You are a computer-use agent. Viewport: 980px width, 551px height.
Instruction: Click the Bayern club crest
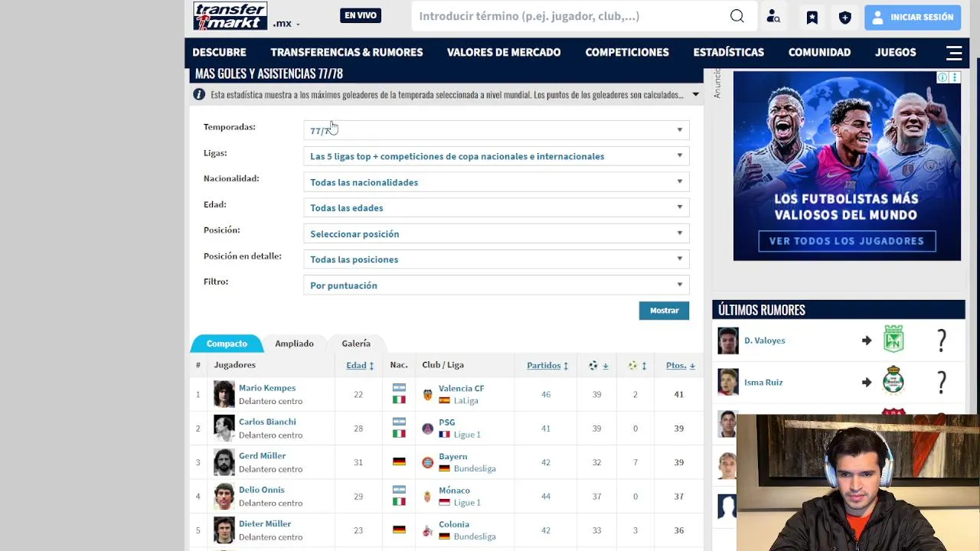click(x=427, y=462)
